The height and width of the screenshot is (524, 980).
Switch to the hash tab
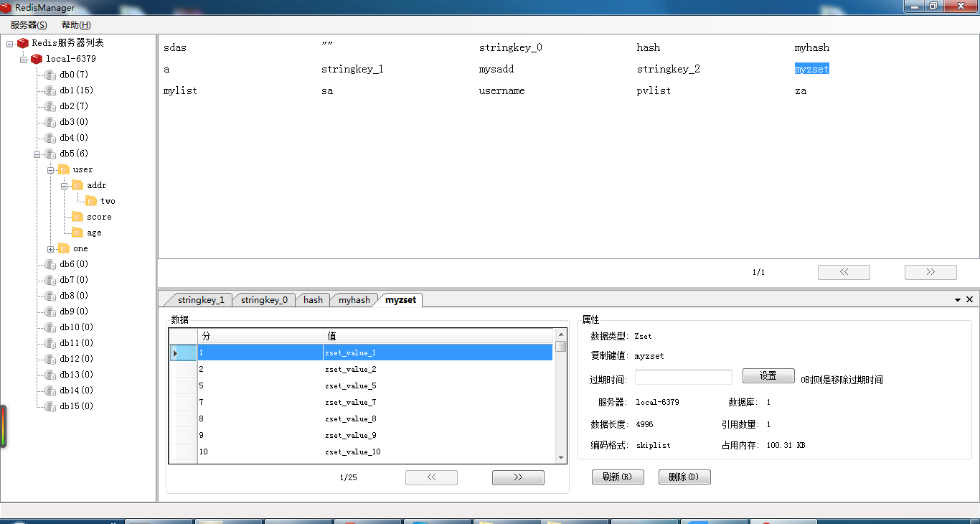tap(313, 300)
